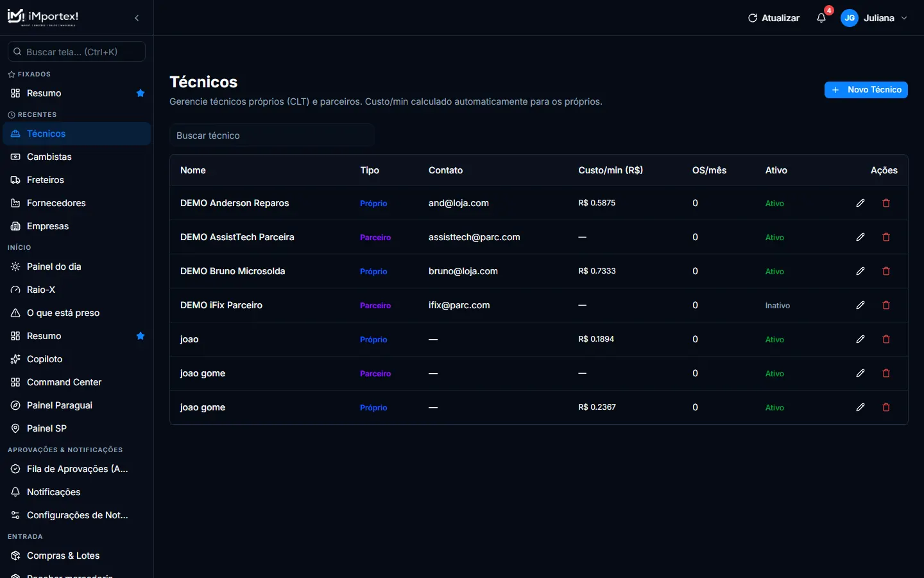Edit the DEMO AssistTech Parceira entry
Viewport: 924px width, 578px height.
[x=860, y=237]
